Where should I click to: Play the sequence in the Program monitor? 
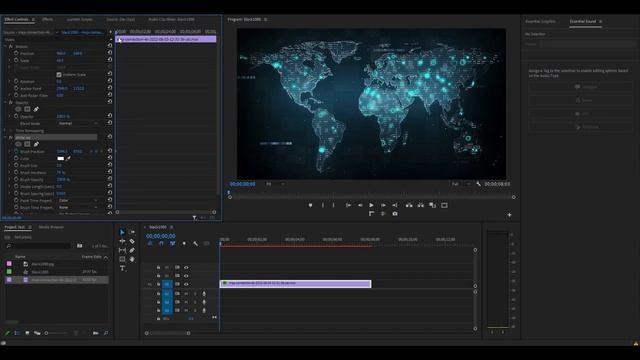[371, 205]
